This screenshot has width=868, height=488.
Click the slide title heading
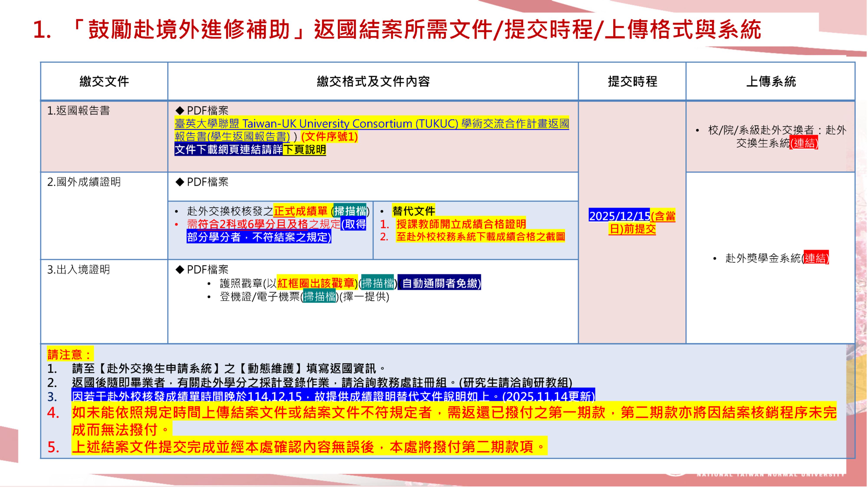click(398, 30)
